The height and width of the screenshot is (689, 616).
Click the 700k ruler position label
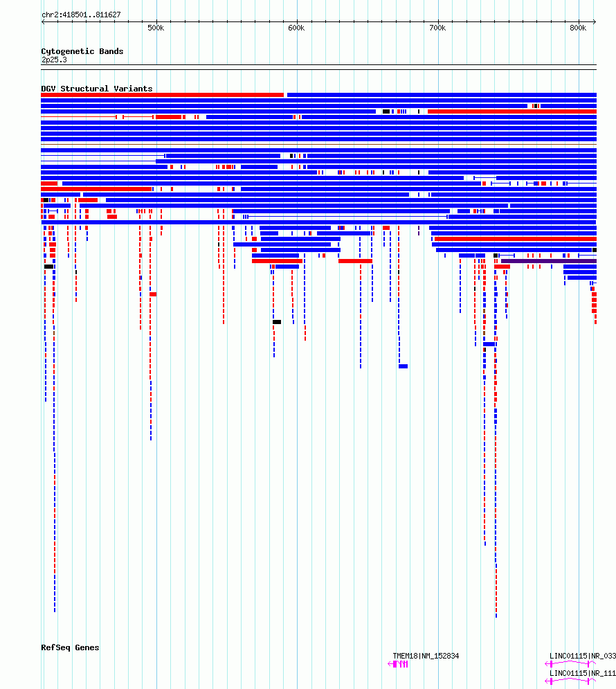pyautogui.click(x=437, y=28)
